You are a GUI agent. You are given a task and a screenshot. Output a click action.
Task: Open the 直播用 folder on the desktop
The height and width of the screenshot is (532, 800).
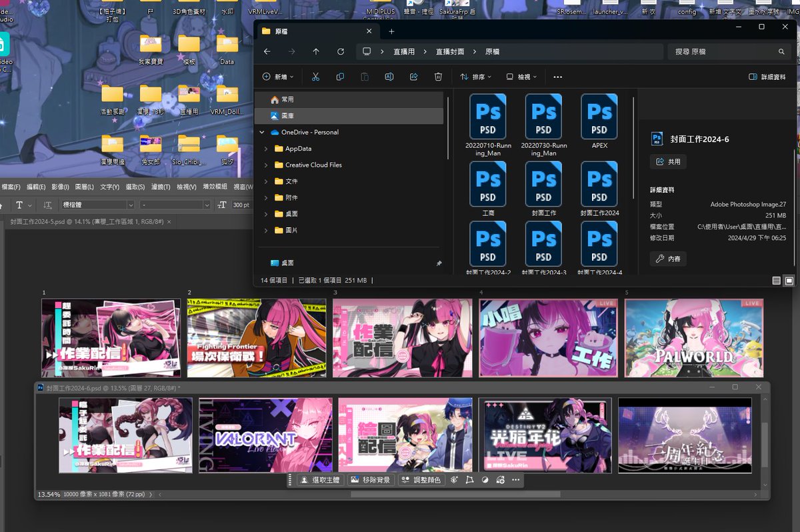click(189, 100)
